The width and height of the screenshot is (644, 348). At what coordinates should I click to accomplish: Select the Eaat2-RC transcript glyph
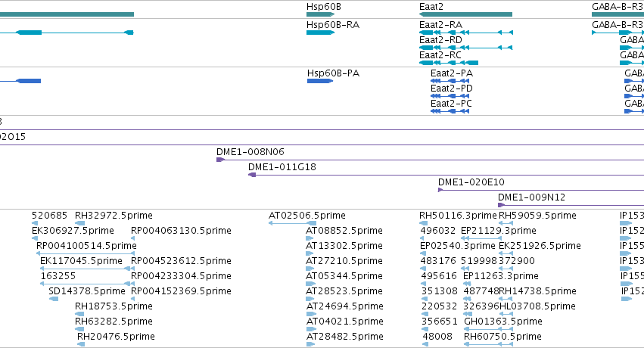[x=449, y=63]
